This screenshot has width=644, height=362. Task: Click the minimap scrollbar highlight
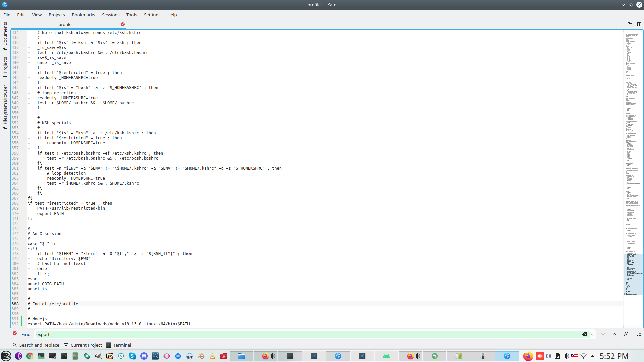pos(633,274)
